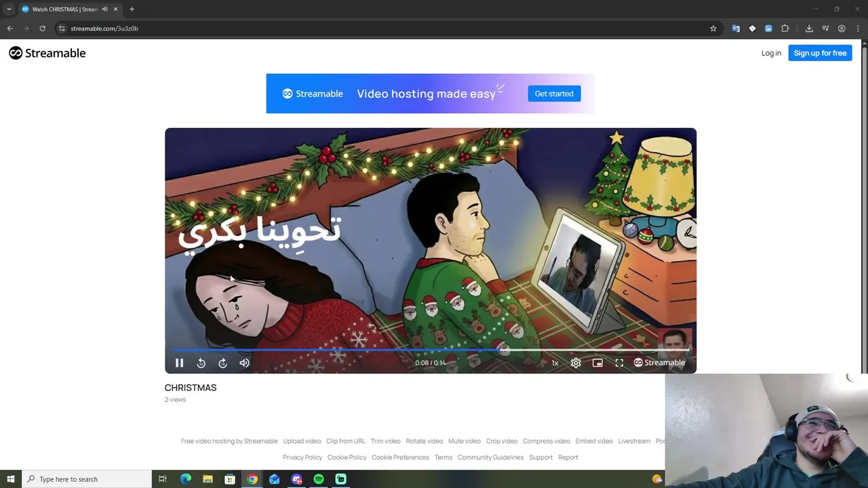868x488 pixels.
Task: Open Task View in taskbar
Action: pos(163,479)
